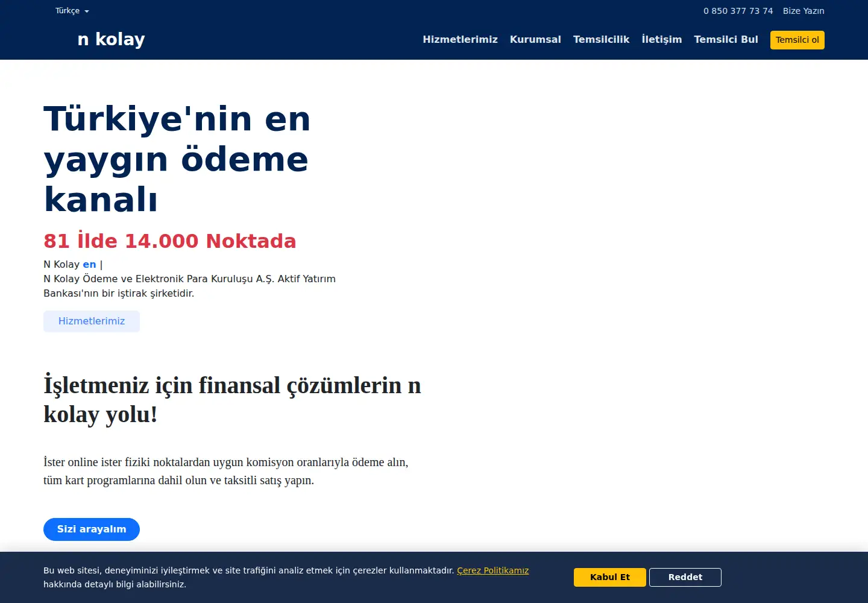Go to n kolay logo homepage
Image resolution: width=868 pixels, height=603 pixels.
click(x=111, y=39)
